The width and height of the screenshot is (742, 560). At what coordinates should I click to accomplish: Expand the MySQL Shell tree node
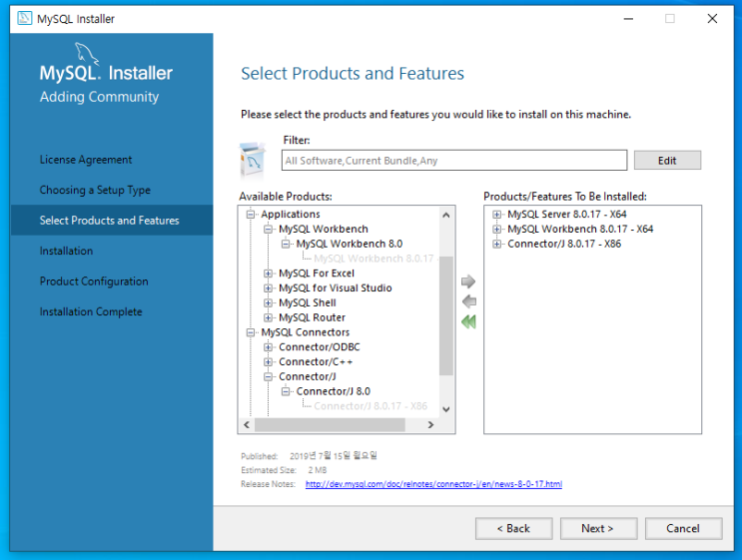tap(269, 302)
